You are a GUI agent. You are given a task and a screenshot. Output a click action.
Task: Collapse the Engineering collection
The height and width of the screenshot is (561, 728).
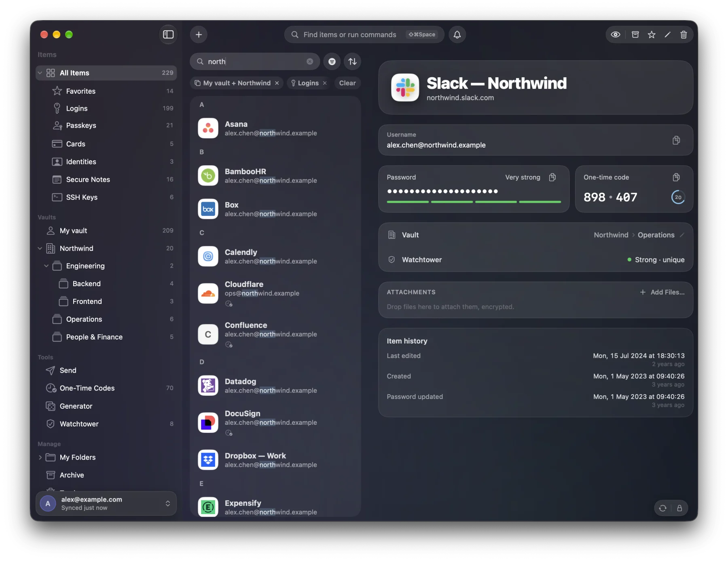click(46, 266)
